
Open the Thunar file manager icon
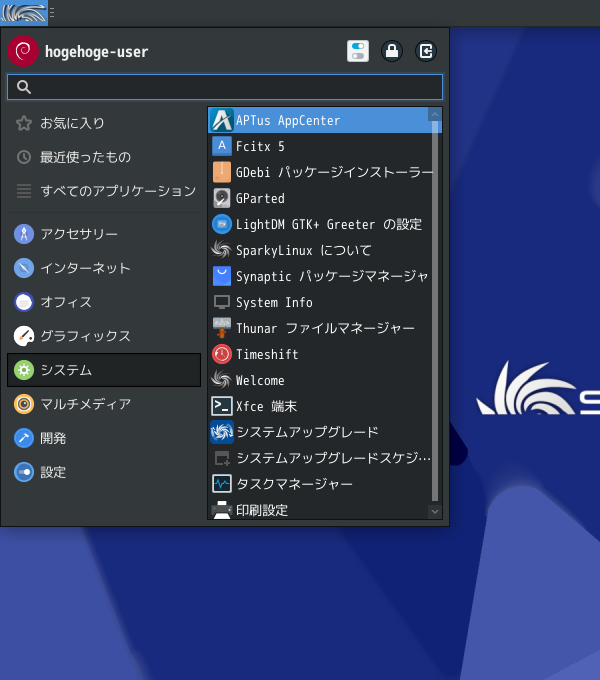point(222,328)
